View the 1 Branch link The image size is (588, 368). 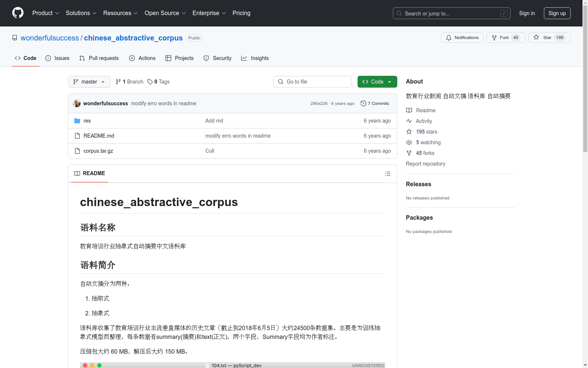[x=129, y=82]
